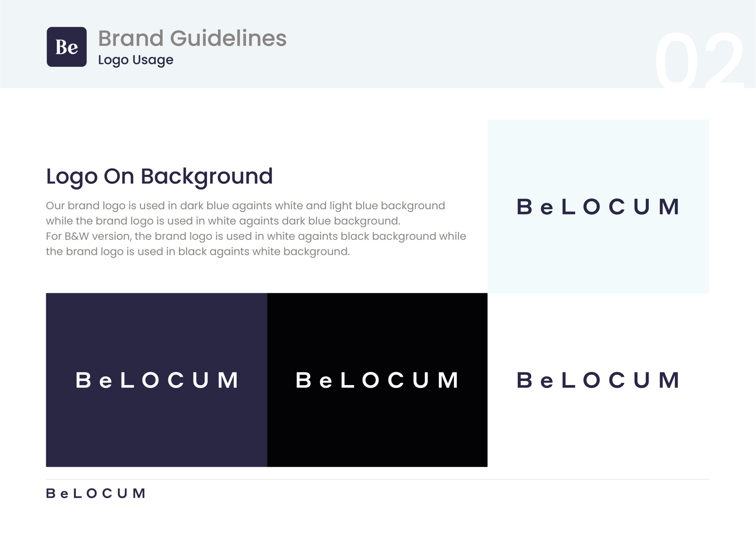
Task: Click the small BeLOCUM logo in the footer
Action: (x=95, y=493)
